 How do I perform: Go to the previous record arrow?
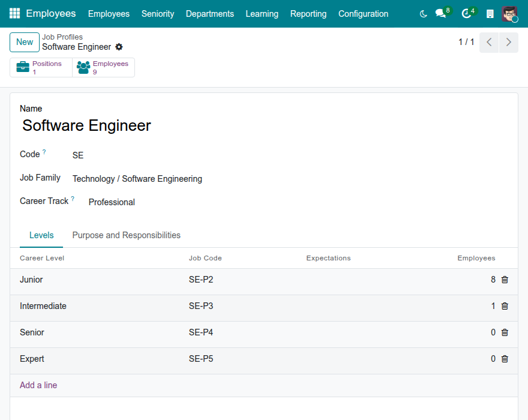coord(489,43)
